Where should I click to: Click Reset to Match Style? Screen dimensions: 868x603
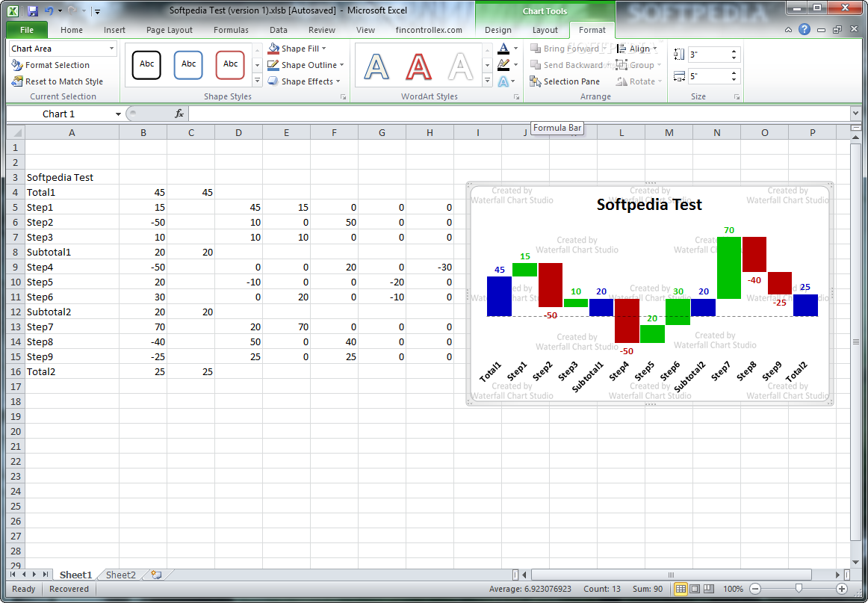[x=57, y=81]
